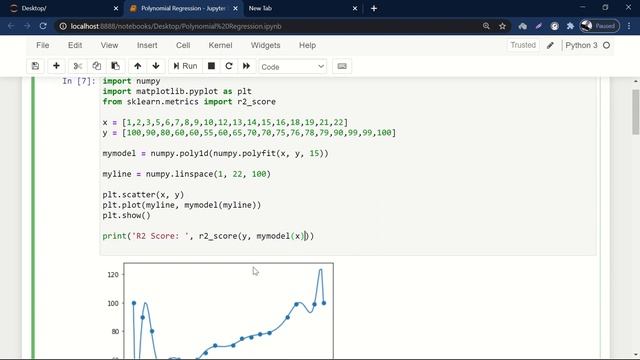This screenshot has height=360, width=640.
Task: Click the pencil edit mode icon
Action: click(x=550, y=45)
